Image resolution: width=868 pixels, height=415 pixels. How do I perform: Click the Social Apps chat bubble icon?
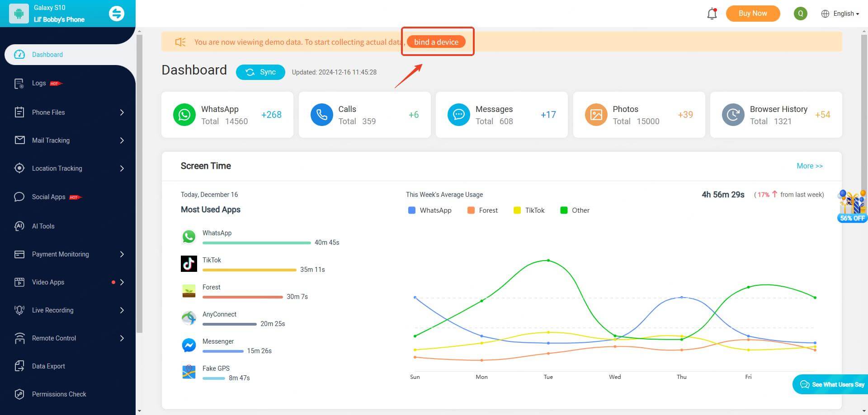(19, 197)
